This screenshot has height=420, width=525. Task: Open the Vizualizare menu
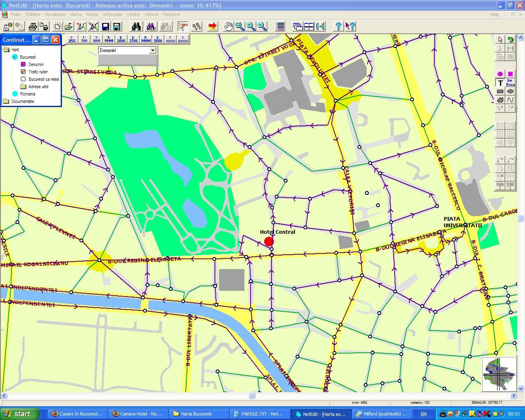pyautogui.click(x=55, y=14)
